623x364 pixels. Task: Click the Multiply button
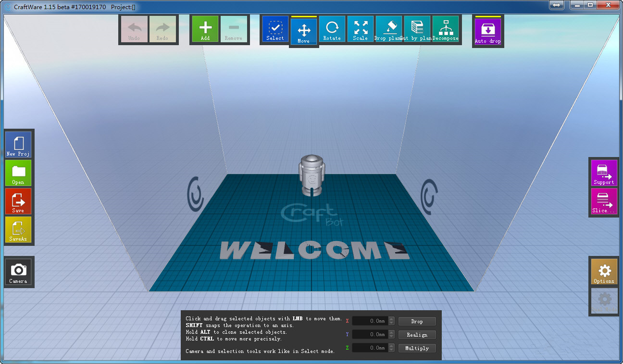pos(417,348)
